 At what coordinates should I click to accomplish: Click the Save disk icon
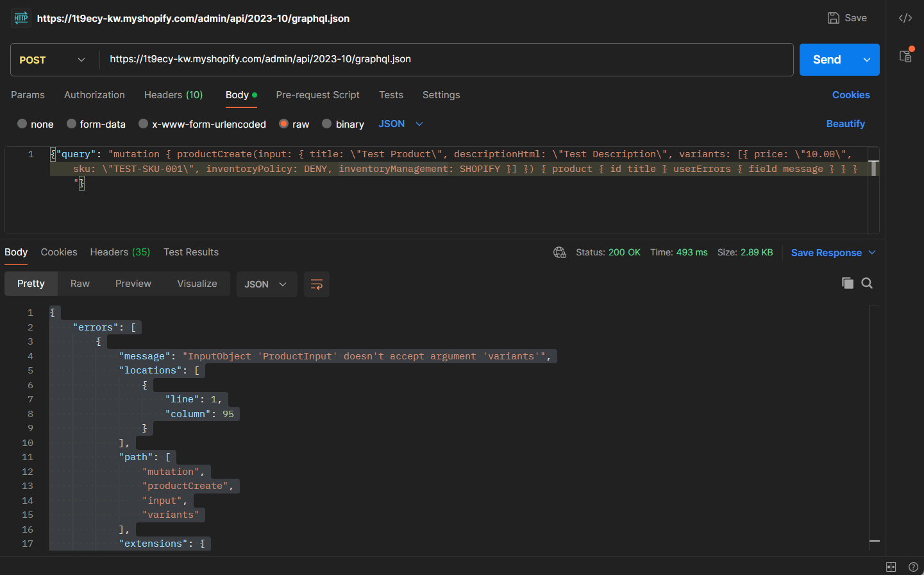point(834,18)
